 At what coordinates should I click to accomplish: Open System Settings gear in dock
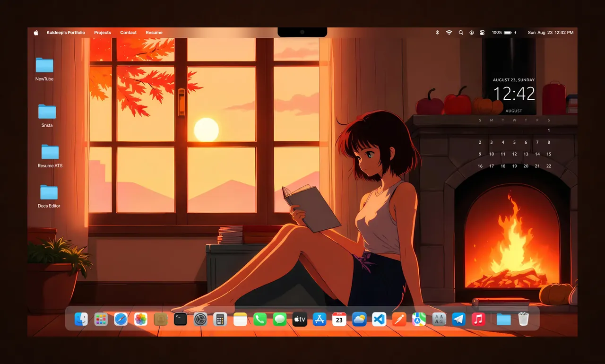pyautogui.click(x=200, y=320)
